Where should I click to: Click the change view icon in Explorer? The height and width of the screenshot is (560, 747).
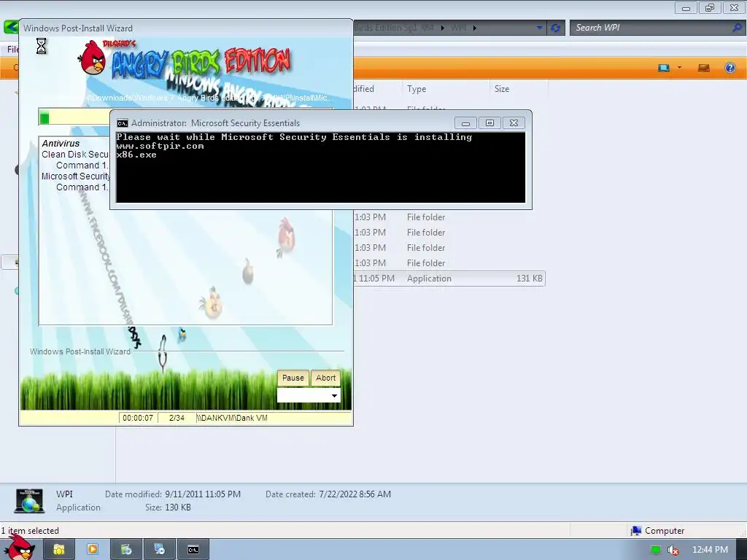pos(664,68)
